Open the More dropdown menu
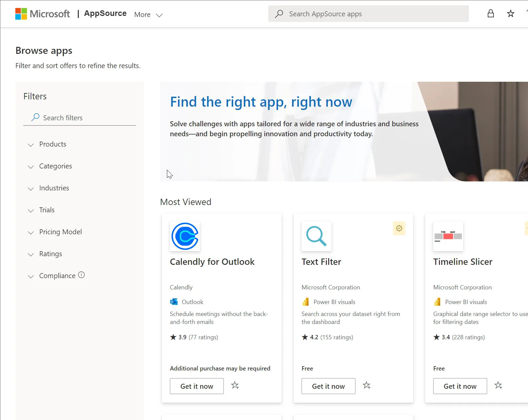528x420 pixels. tap(148, 15)
